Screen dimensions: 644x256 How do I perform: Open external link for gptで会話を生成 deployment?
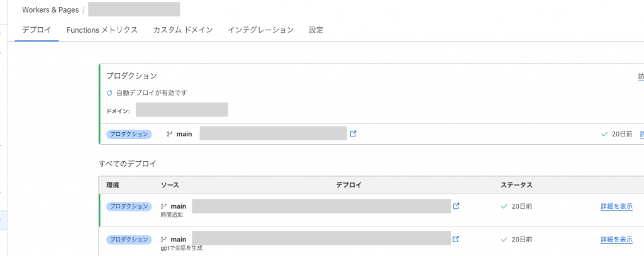coord(455,239)
